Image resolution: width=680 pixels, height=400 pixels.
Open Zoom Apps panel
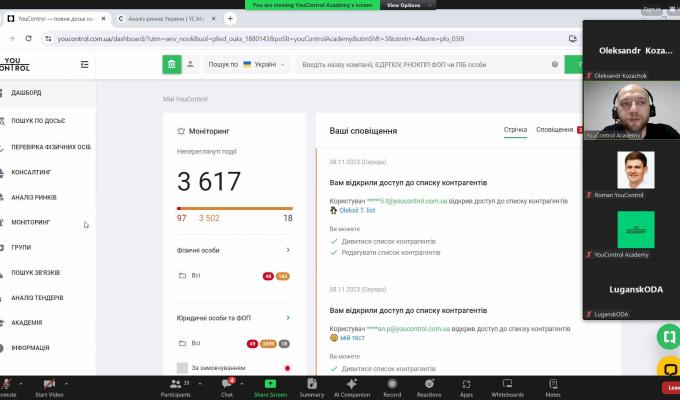(466, 387)
